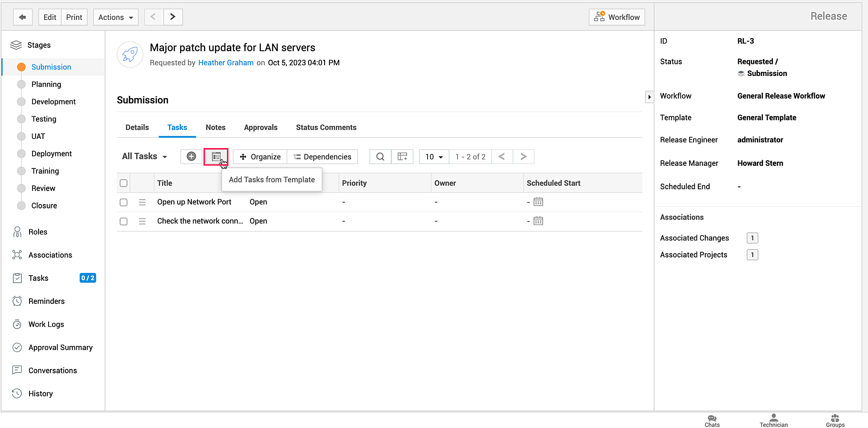Open the rows per page dropdown
This screenshot has width=868, height=428.
click(434, 157)
